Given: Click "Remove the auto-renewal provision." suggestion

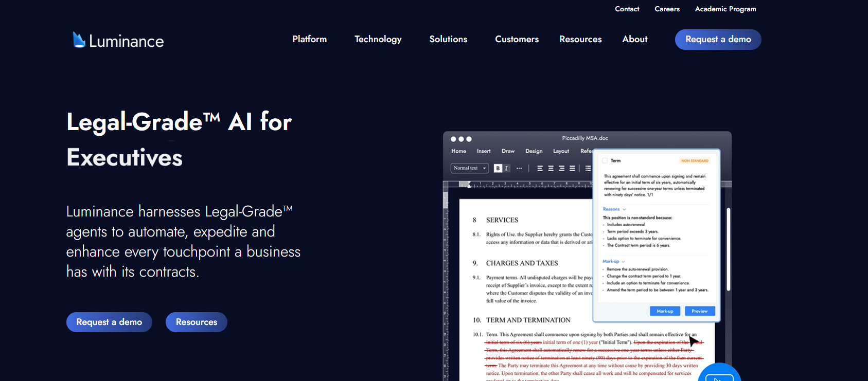Looking at the screenshot, I should point(637,269).
